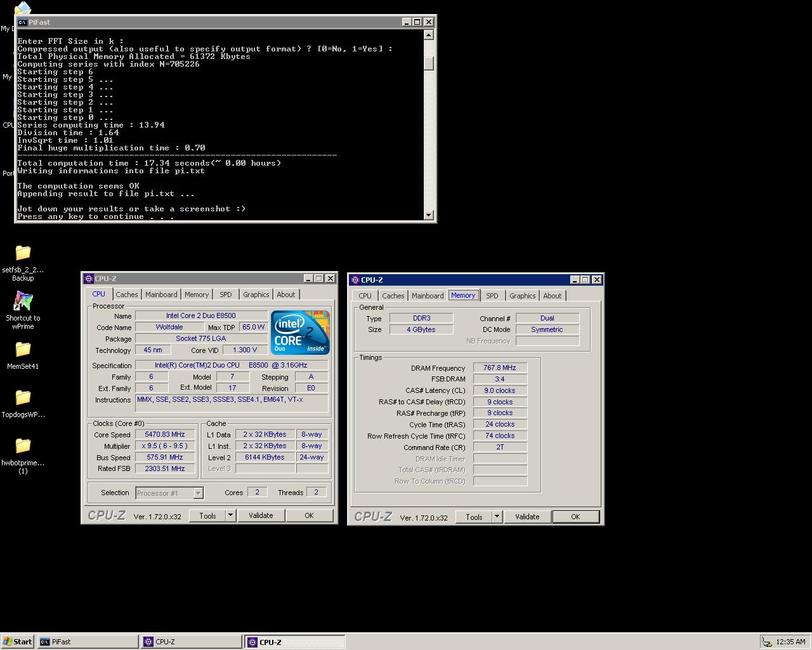
Task: Open the Start menu
Action: (x=18, y=642)
